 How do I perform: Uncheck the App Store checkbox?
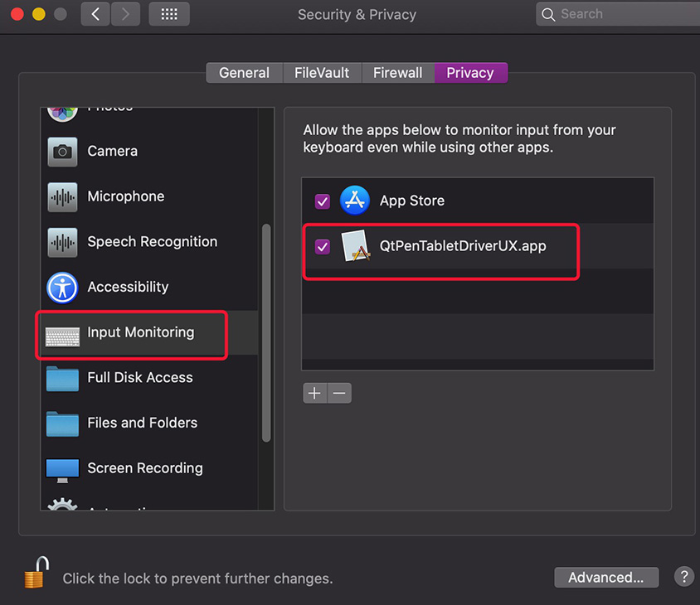(x=323, y=201)
